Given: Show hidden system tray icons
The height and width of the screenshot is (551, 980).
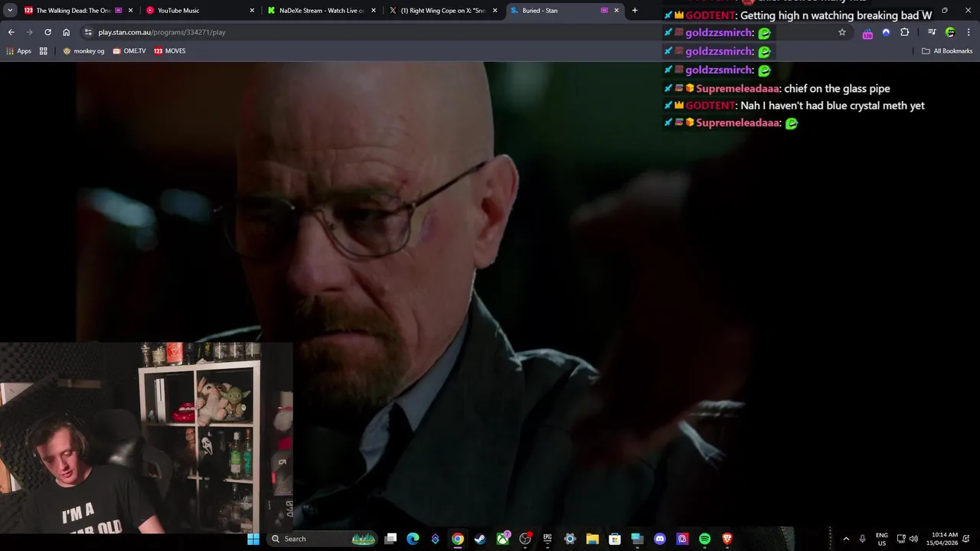Looking at the screenshot, I should pyautogui.click(x=846, y=539).
